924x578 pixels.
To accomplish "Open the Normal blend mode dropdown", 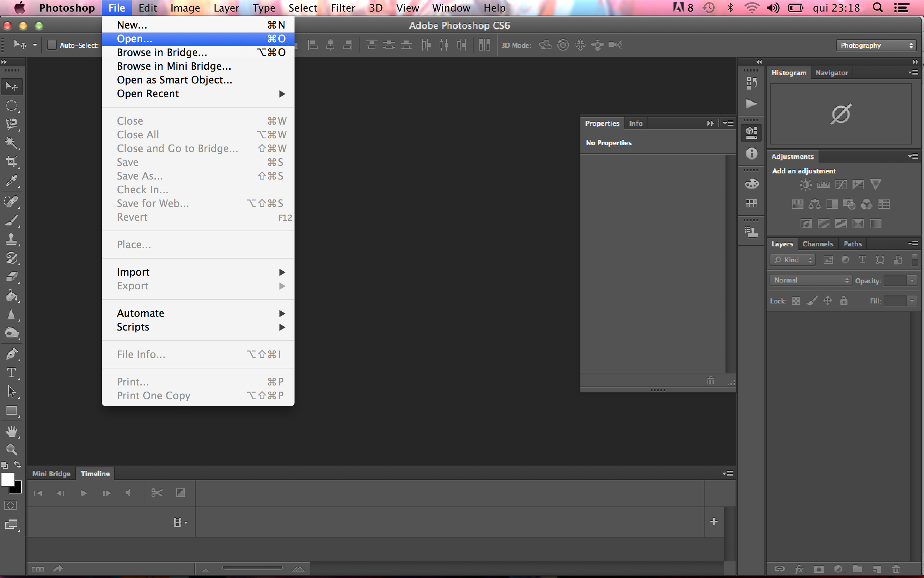I will pyautogui.click(x=810, y=280).
